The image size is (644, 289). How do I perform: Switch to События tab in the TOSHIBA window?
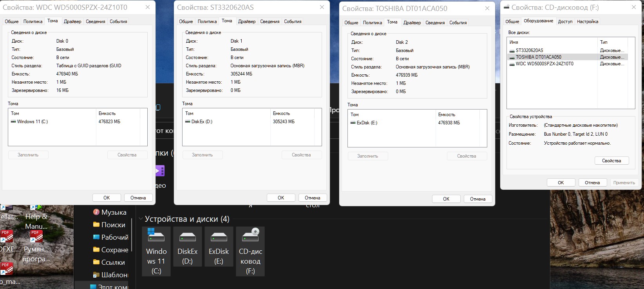pos(458,23)
